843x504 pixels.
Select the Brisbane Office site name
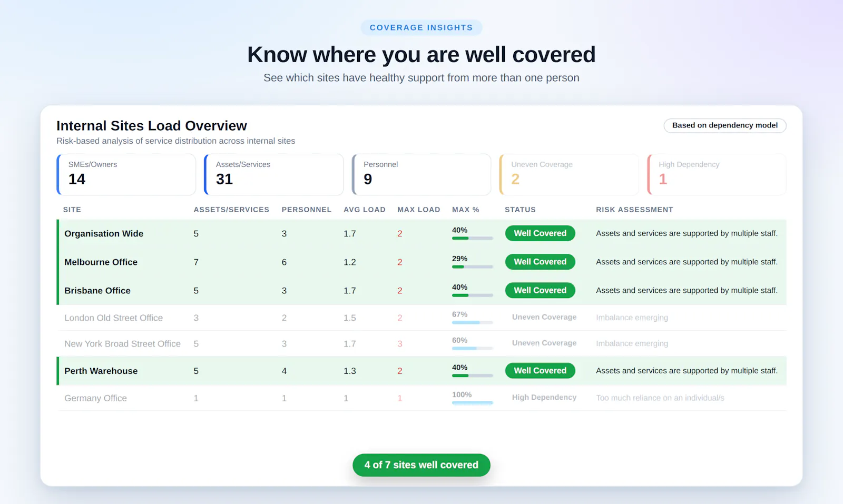tap(97, 290)
